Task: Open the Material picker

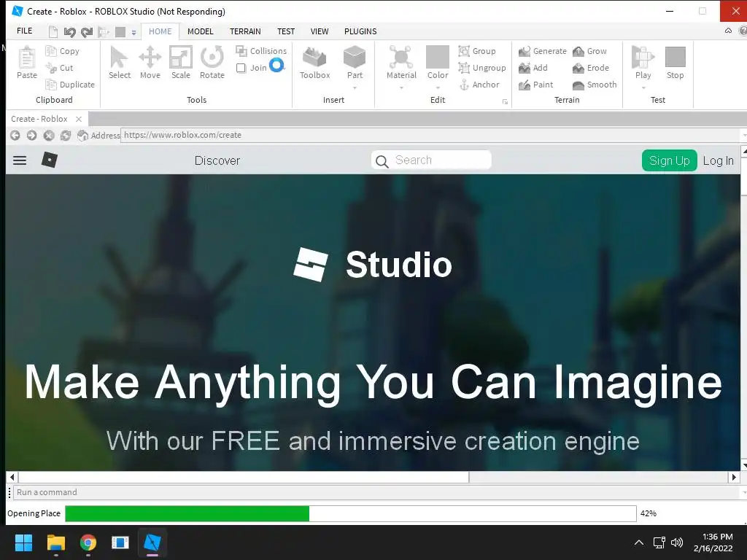Action: point(401,63)
